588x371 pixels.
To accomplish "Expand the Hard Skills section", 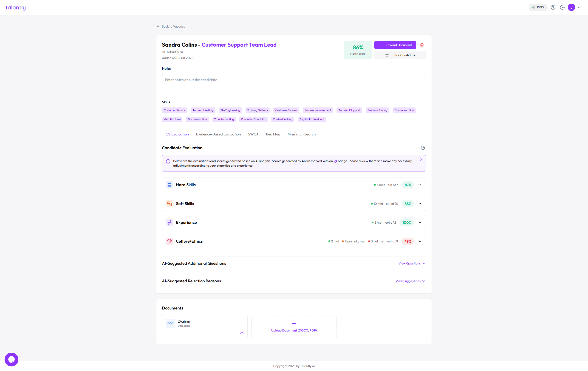I will tap(420, 185).
